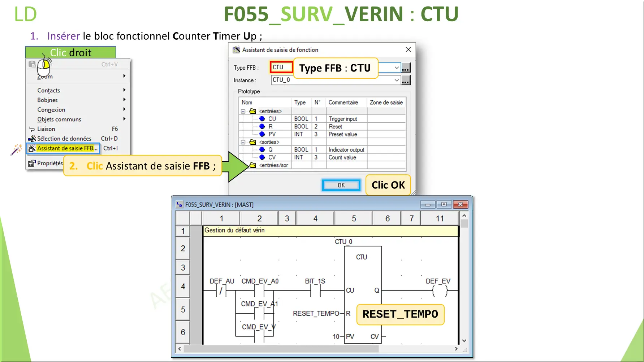Screen dimensions: 644x362
Task: Open the Instance dropdown list
Action: [x=396, y=80]
